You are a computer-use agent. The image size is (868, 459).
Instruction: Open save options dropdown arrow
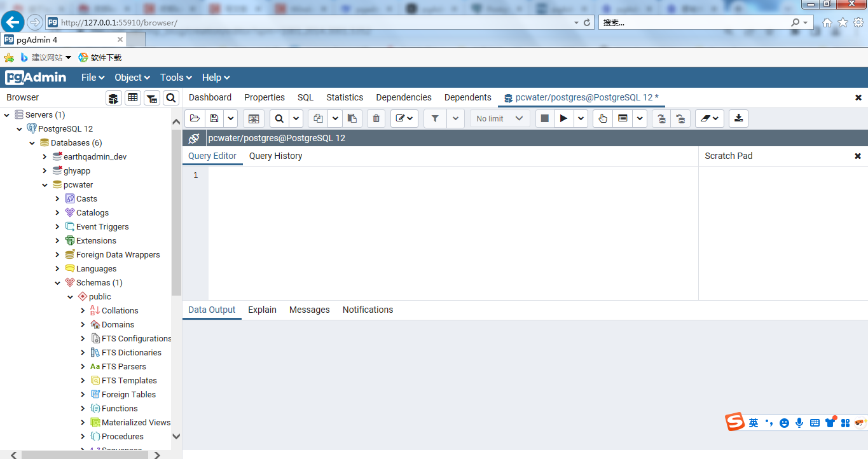click(x=230, y=118)
